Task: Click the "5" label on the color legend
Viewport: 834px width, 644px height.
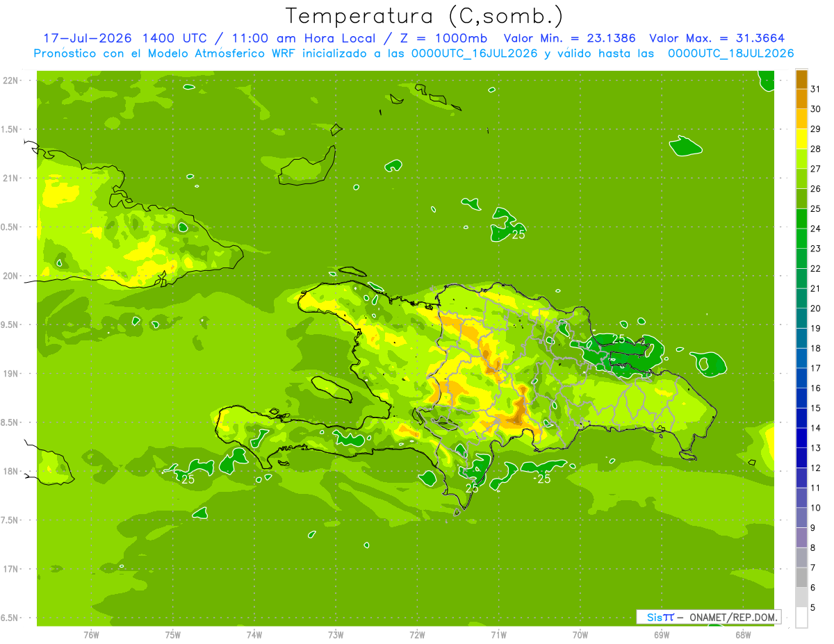Action: point(813,608)
